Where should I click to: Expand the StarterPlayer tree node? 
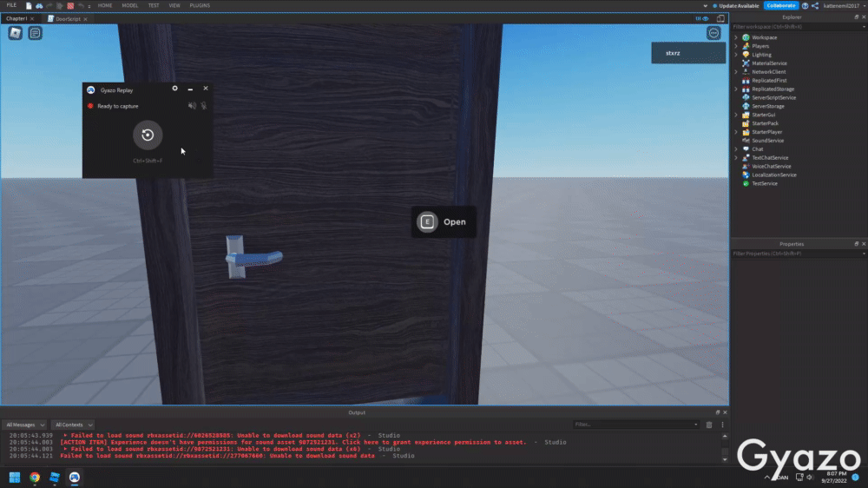pos(736,132)
